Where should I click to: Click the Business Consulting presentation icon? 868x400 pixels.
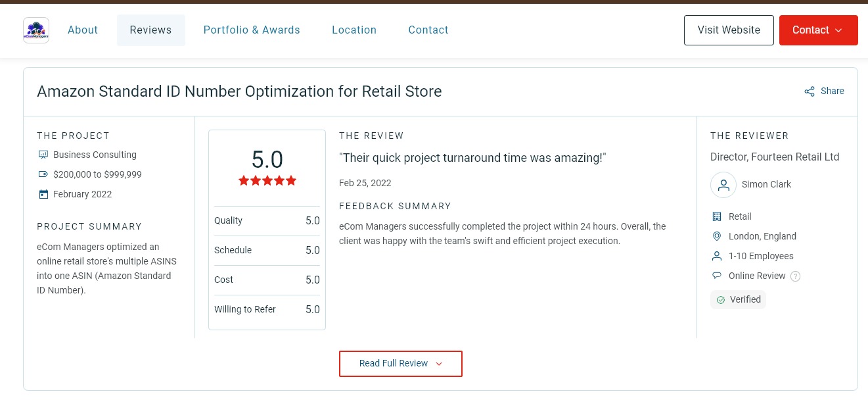[x=43, y=155]
